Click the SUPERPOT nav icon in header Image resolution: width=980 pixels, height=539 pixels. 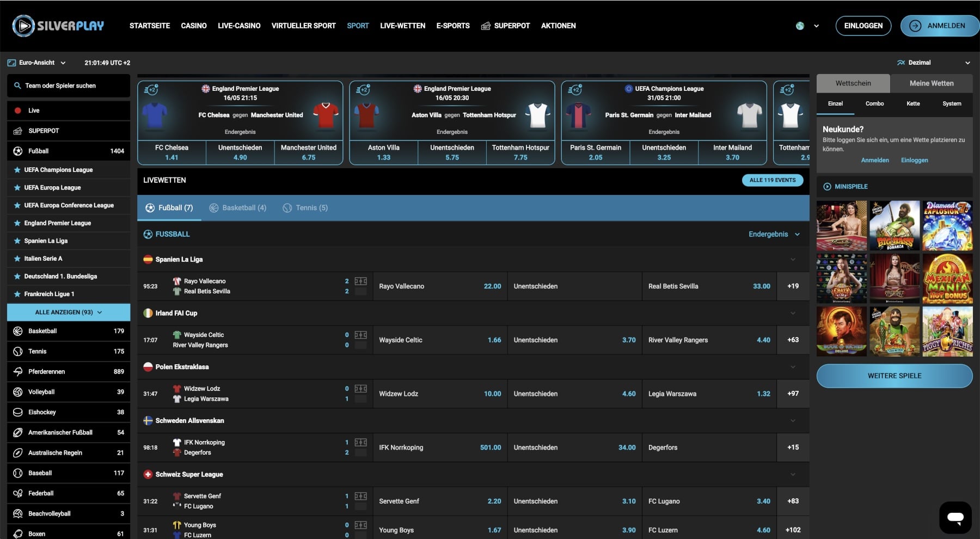tap(486, 26)
